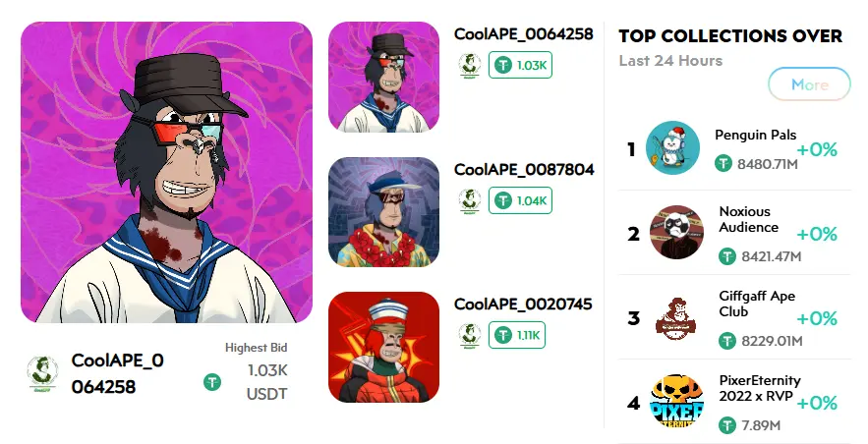Click the 1.11K price badge

(x=517, y=335)
